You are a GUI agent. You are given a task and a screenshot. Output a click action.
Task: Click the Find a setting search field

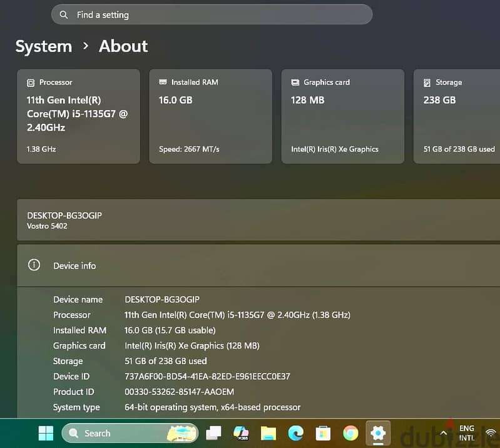(212, 14)
